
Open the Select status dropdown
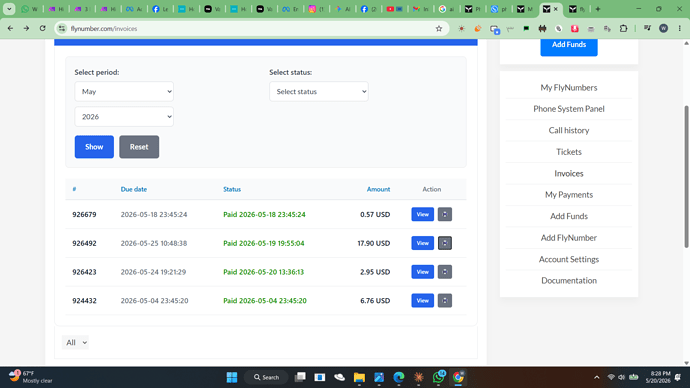tap(319, 92)
